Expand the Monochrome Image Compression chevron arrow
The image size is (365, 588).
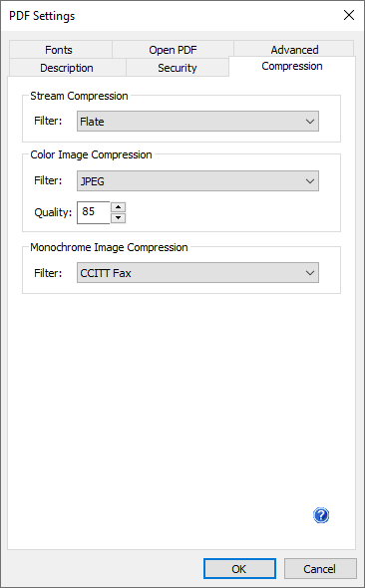click(x=310, y=273)
